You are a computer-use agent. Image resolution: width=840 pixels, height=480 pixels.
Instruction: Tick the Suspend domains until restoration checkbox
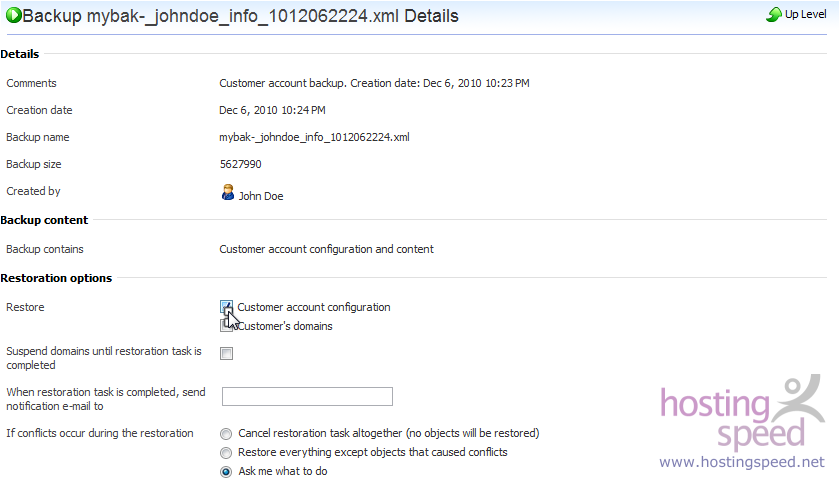click(x=227, y=353)
